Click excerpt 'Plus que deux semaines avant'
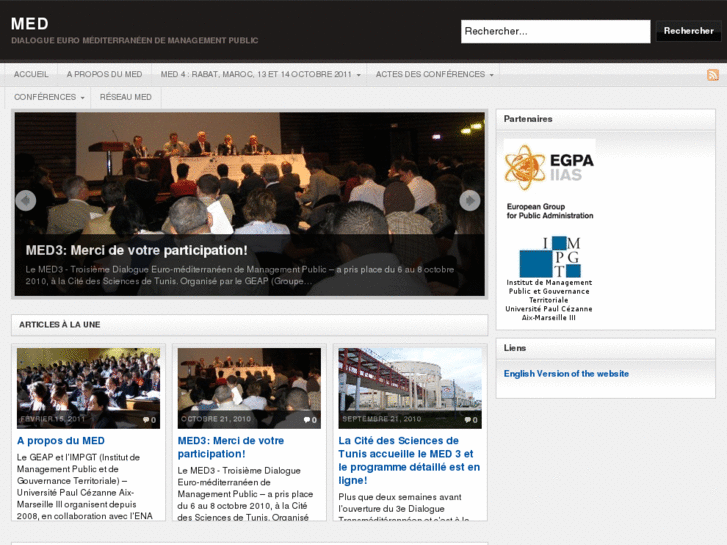 point(404,508)
